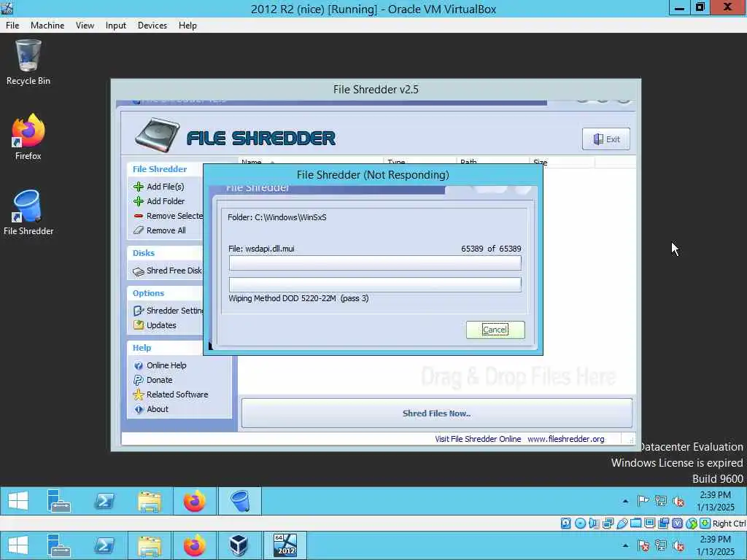
Task: Open the VirtualBox View menu
Action: pyautogui.click(x=85, y=26)
